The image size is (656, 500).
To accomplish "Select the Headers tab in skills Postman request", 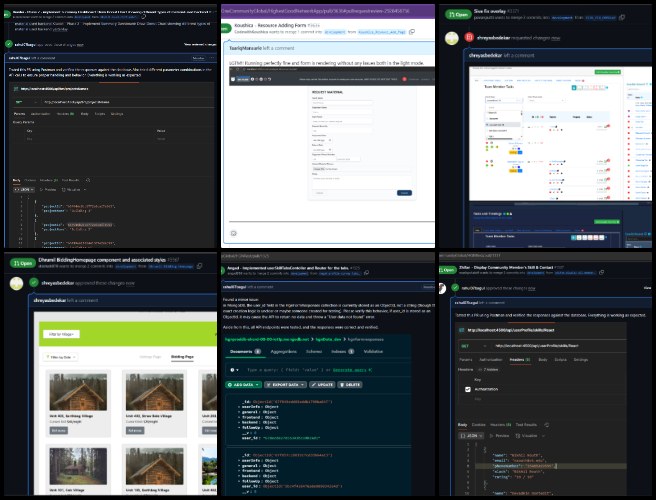I will point(520,360).
